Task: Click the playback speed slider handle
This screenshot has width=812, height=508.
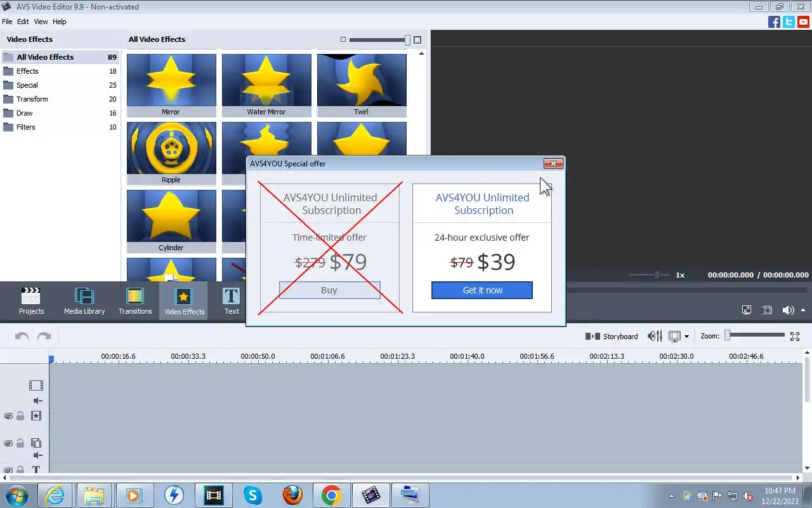Action: pyautogui.click(x=657, y=275)
